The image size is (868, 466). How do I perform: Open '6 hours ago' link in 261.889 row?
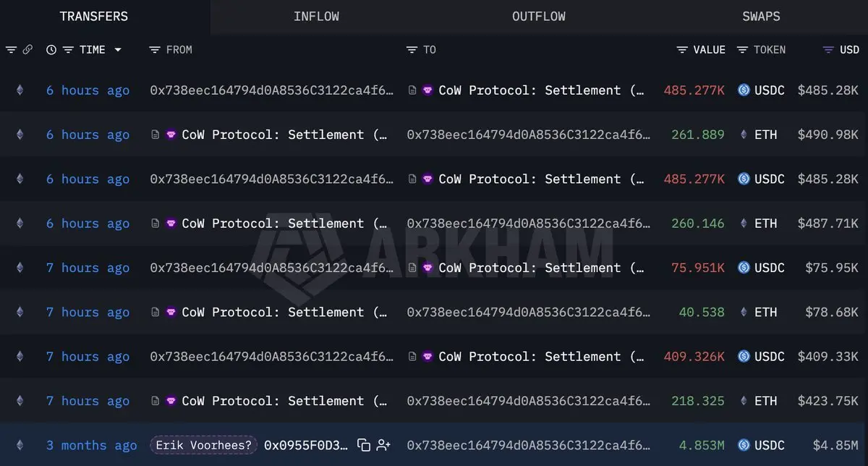pyautogui.click(x=88, y=135)
